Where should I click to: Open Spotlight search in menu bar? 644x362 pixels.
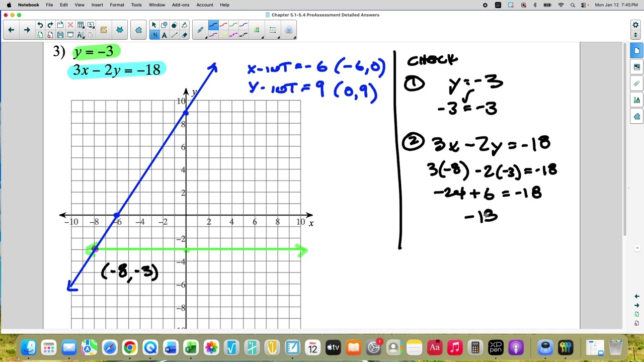[x=573, y=5]
